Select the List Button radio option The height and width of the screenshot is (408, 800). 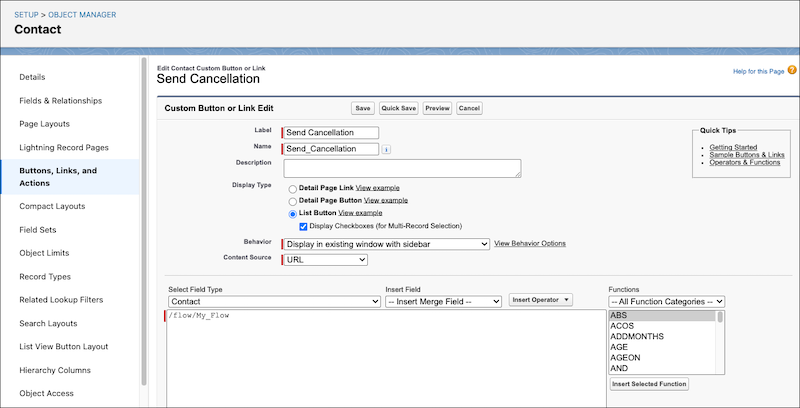(292, 213)
